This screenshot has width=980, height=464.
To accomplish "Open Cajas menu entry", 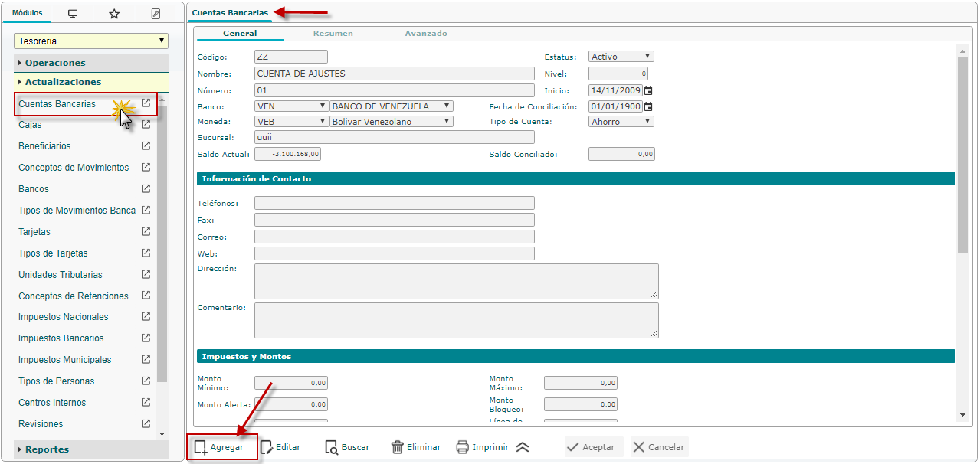I will 30,125.
